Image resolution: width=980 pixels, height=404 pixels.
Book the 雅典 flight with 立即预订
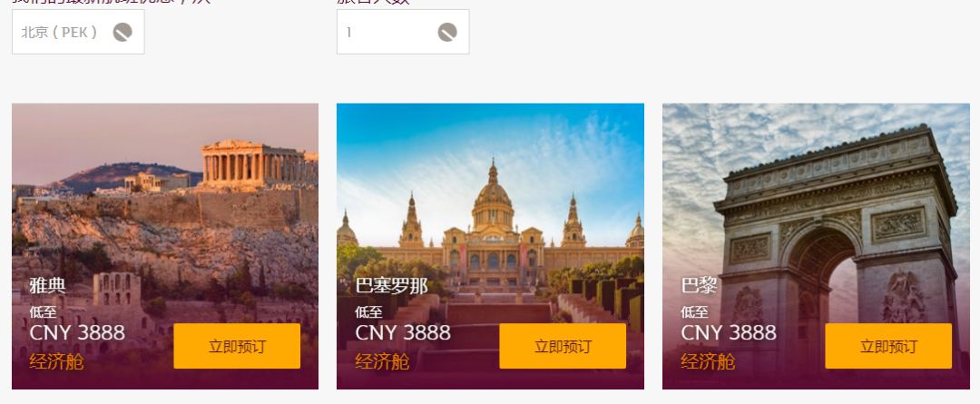click(237, 346)
